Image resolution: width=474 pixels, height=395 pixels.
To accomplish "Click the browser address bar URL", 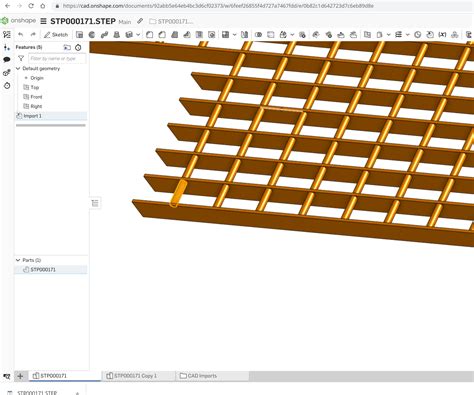I will pos(218,6).
